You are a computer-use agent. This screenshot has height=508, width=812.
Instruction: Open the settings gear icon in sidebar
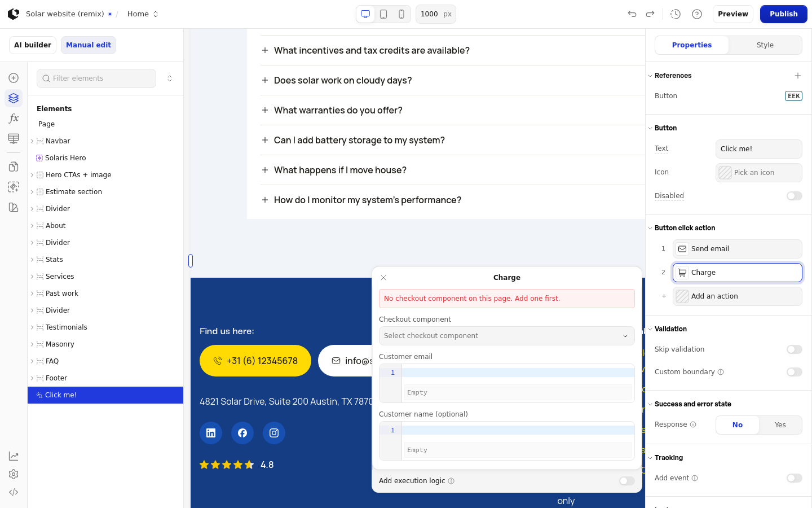[x=14, y=474]
